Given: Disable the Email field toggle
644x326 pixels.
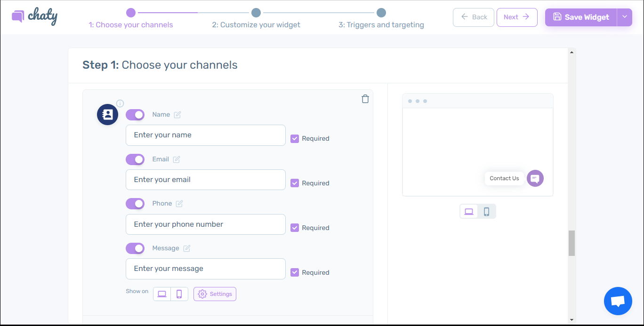Looking at the screenshot, I should (x=135, y=159).
